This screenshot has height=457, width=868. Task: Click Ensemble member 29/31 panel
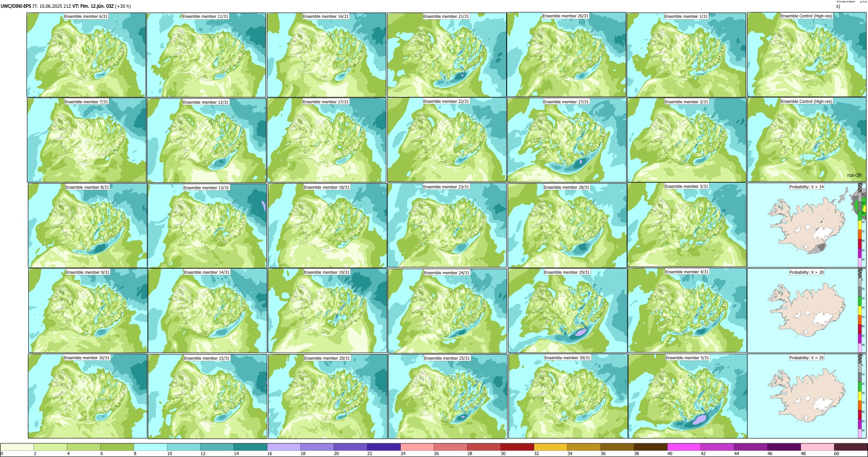(568, 311)
